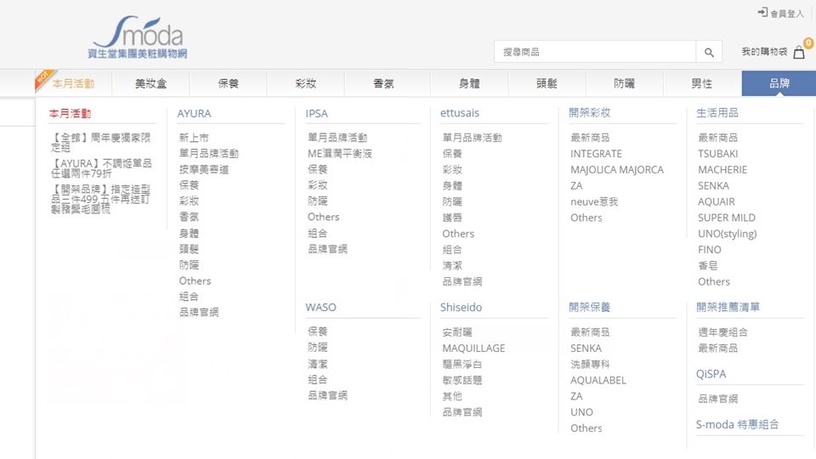Click SUPER MILD link
This screenshot has height=459, width=816.
[726, 218]
